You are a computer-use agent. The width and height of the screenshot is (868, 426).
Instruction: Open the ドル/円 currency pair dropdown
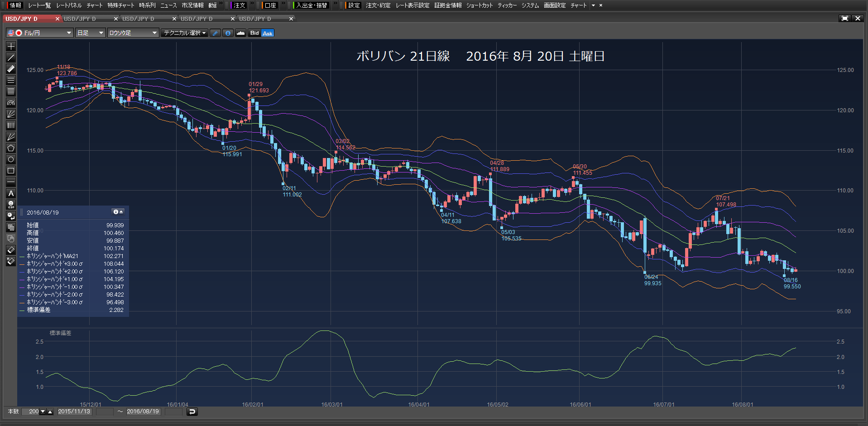point(39,33)
